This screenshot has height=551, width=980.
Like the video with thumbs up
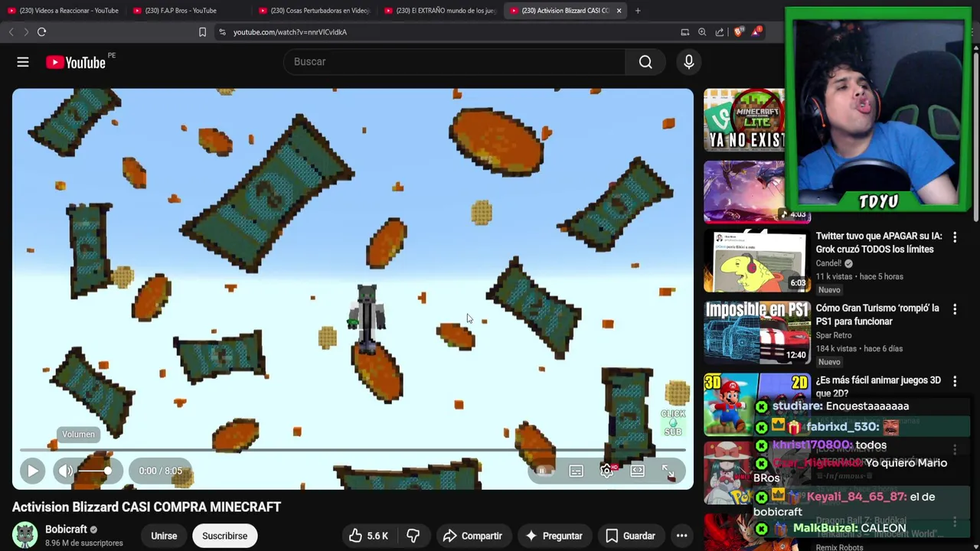click(369, 536)
